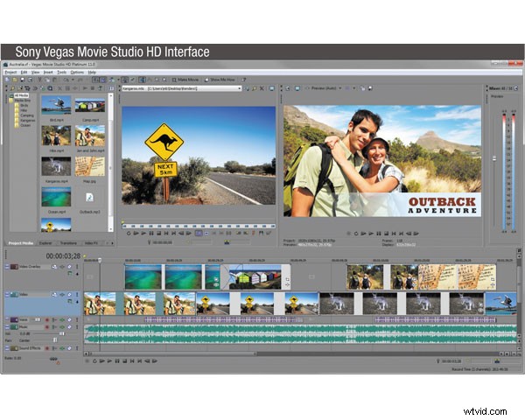Click the What's This help icon
Screen dimensions: 525x420
pyautogui.click(x=244, y=80)
